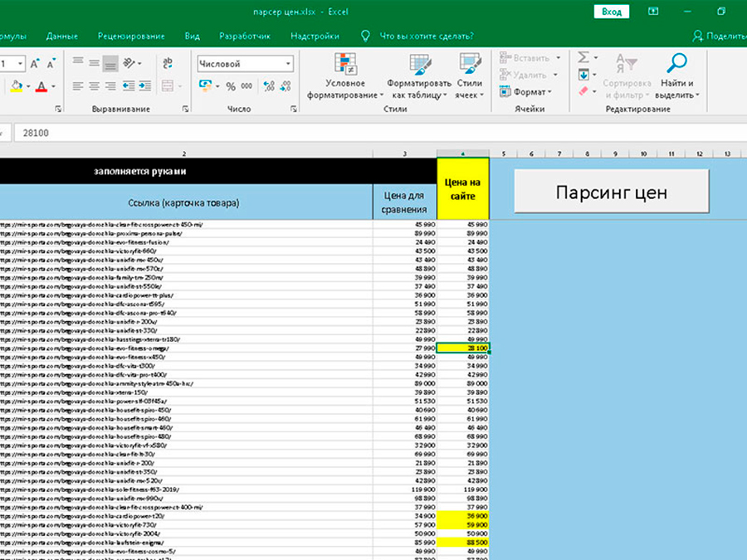Image resolution: width=747 pixels, height=560 pixels.
Task: Click the Increase Indent icon
Action: click(147, 86)
